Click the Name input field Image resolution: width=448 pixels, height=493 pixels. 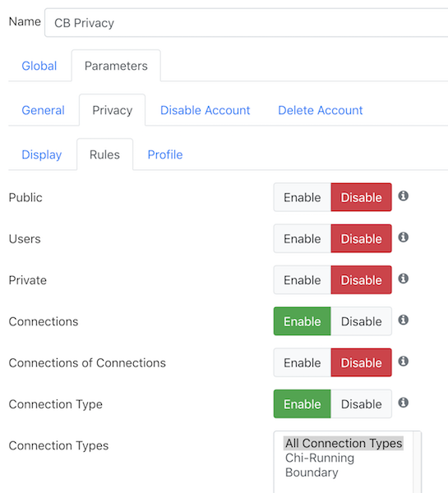247,23
